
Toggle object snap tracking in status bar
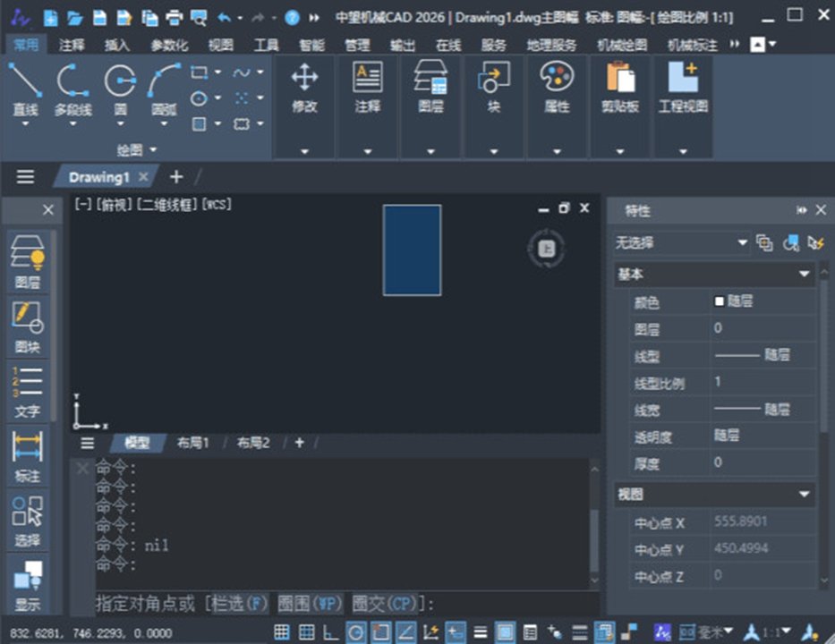coord(405,632)
